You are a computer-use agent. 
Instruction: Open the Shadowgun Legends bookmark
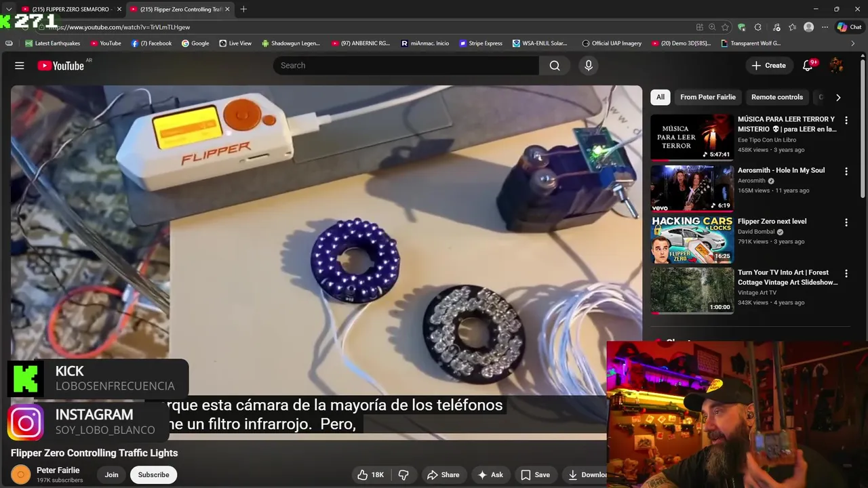point(290,43)
